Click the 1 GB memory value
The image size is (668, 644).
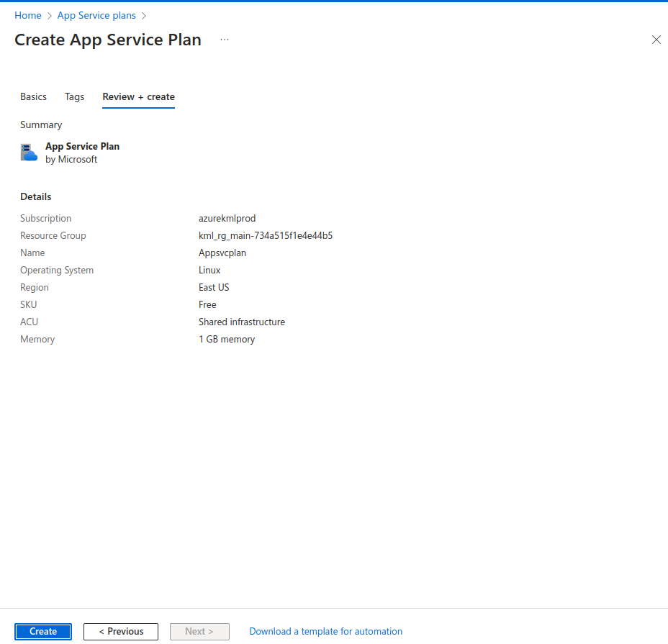point(226,339)
